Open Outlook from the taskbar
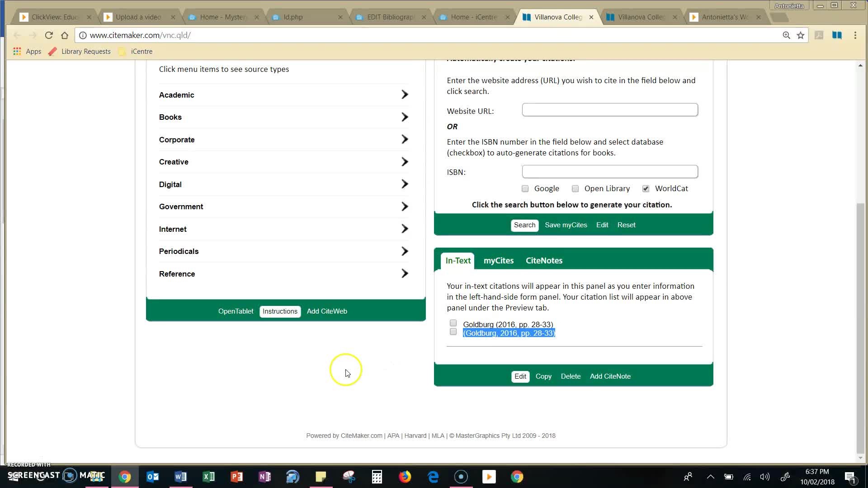Image resolution: width=868 pixels, height=488 pixels. pos(152,476)
